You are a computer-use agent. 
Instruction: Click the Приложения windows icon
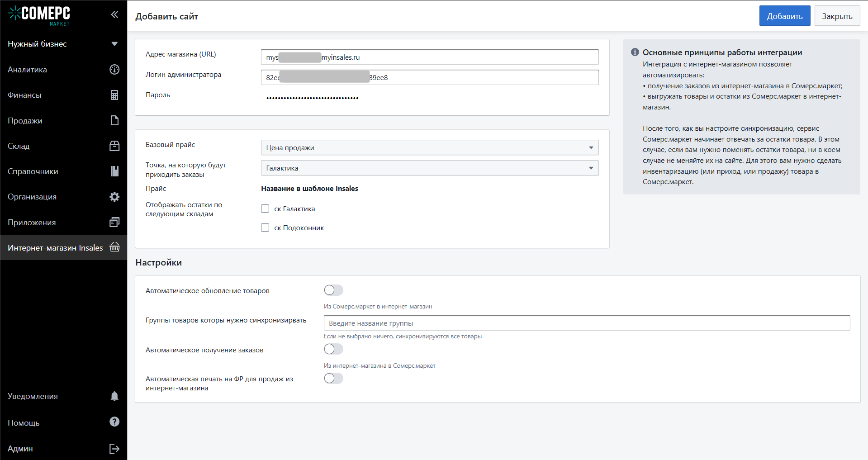coord(114,222)
